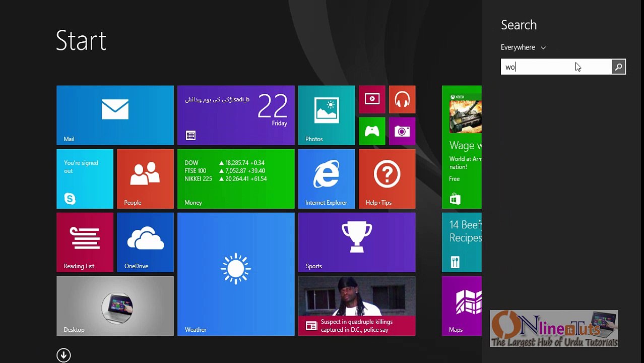The width and height of the screenshot is (644, 363).
Task: Launch the Video tile
Action: (x=372, y=99)
